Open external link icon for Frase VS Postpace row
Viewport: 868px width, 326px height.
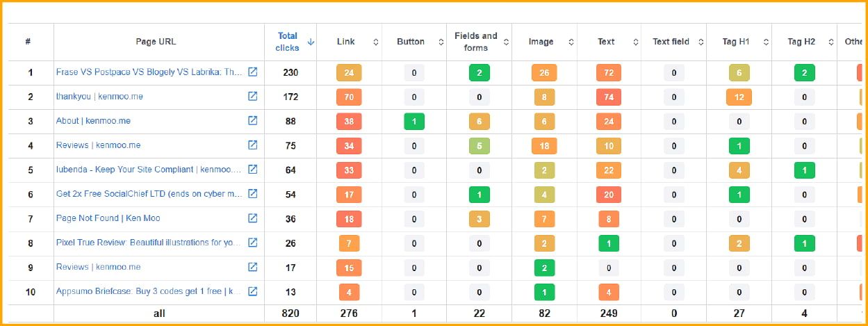tap(253, 72)
